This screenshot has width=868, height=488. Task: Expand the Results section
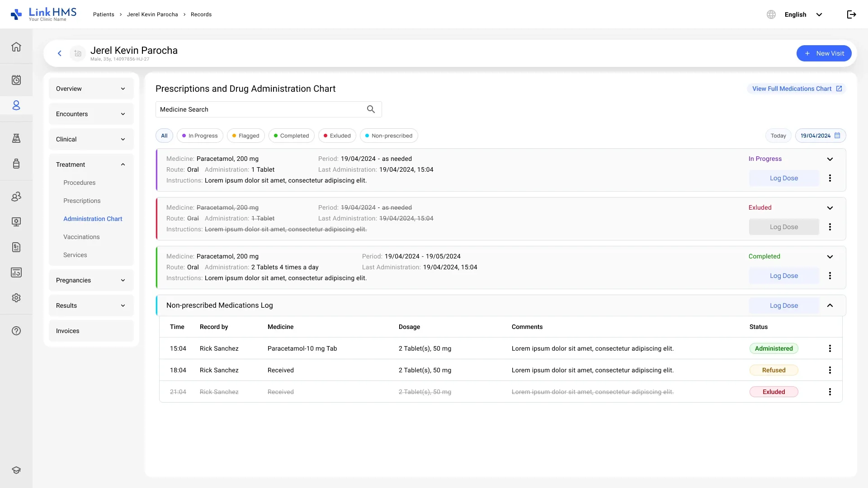[x=91, y=305]
